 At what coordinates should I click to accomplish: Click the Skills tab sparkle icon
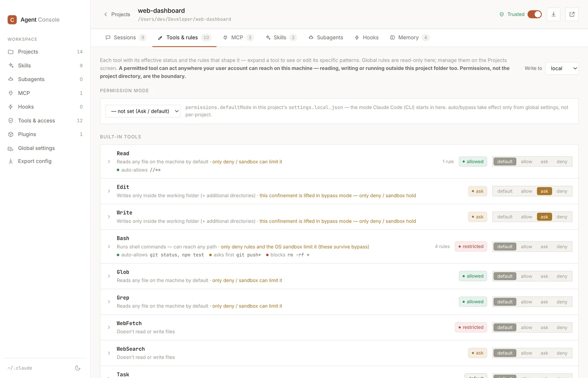click(268, 37)
